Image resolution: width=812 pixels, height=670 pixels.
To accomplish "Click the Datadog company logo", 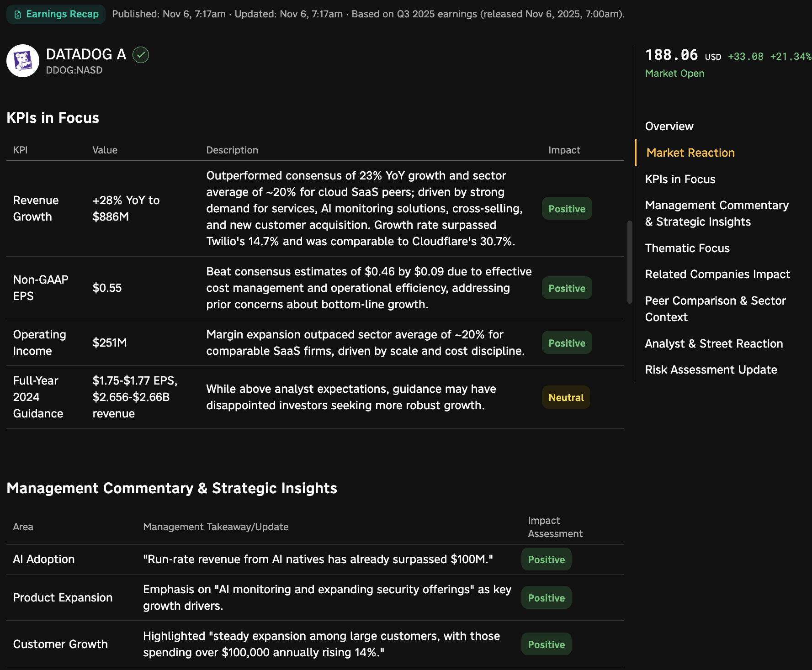I will pos(23,61).
